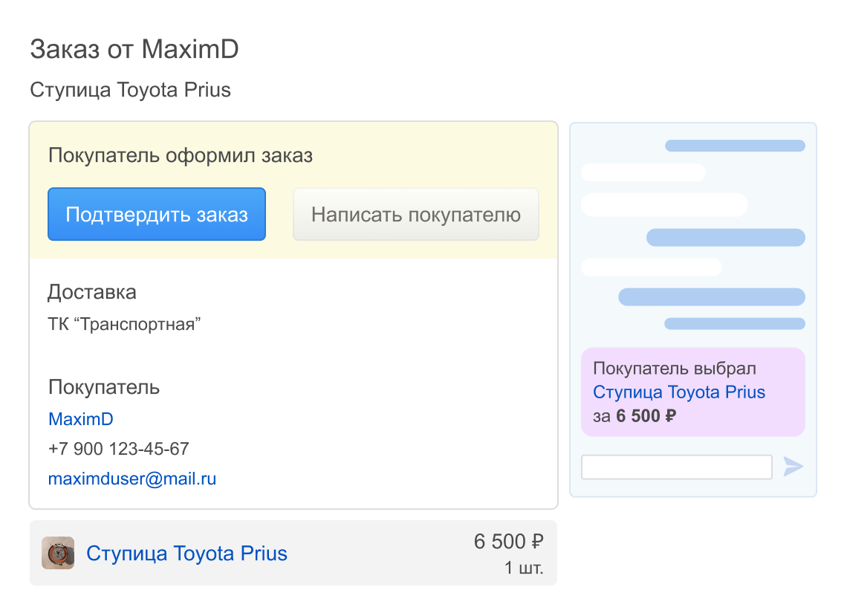Click the "ТК “Транспортная”" delivery text
Viewport: 847px width, 616px height.
[x=124, y=324]
